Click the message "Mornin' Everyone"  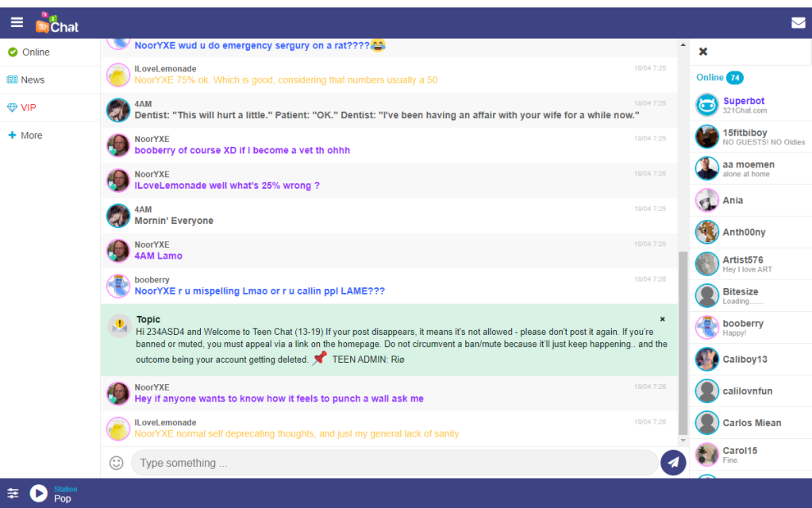coord(174,221)
